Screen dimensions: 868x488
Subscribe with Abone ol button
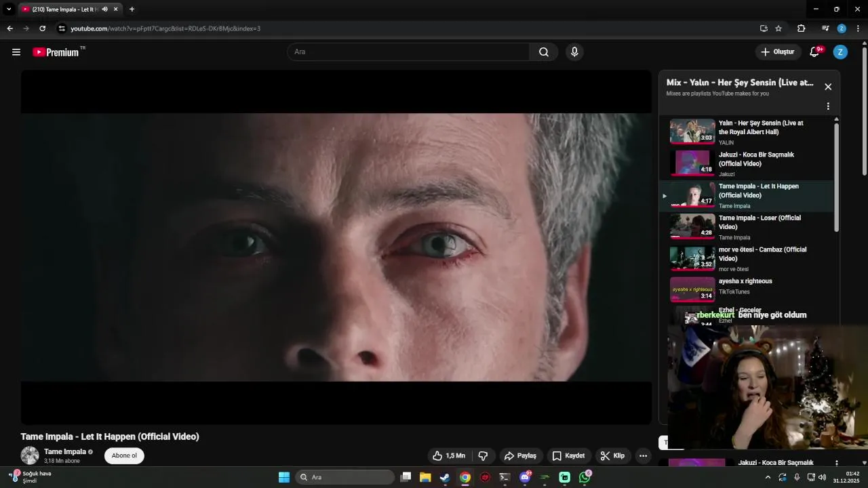(124, 455)
